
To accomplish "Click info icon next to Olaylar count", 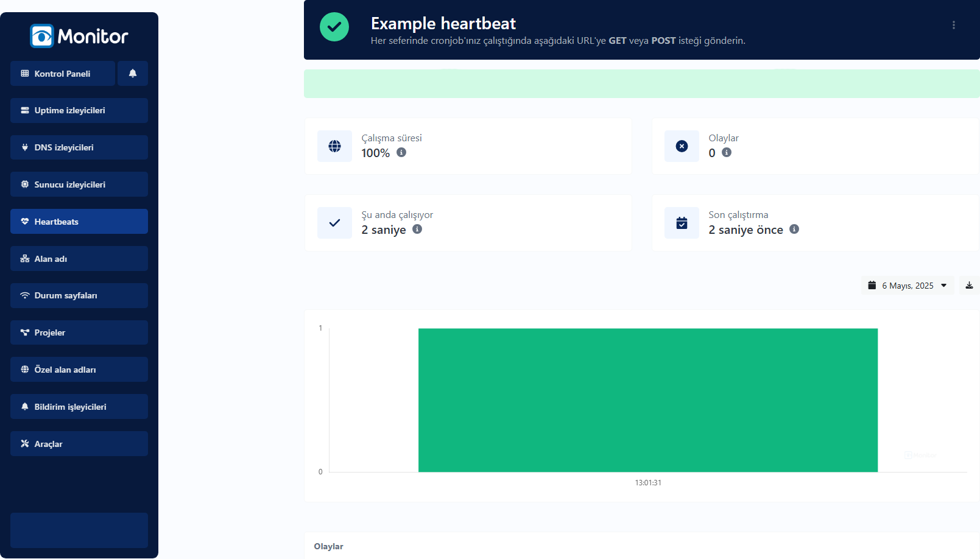I will [727, 153].
